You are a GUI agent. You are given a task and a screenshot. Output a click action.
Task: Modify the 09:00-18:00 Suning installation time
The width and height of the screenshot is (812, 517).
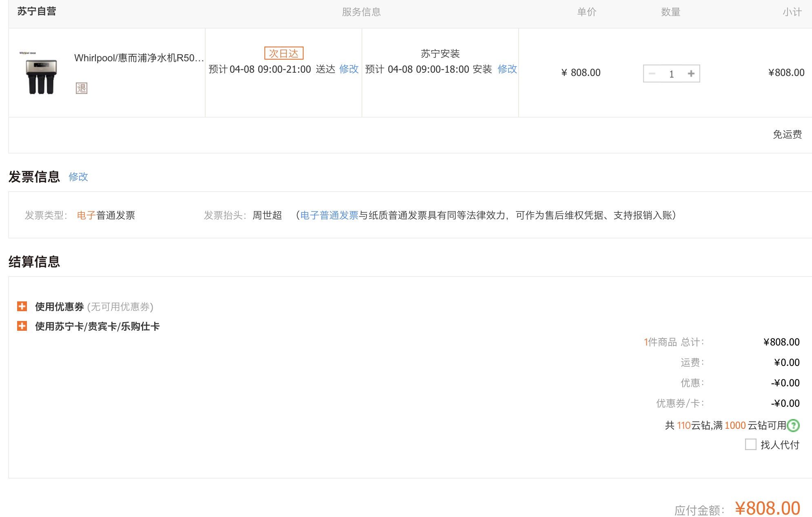tap(507, 69)
